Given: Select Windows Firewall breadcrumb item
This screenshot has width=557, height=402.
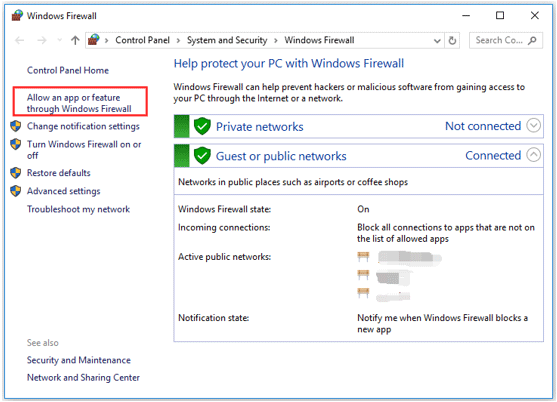Looking at the screenshot, I should pyautogui.click(x=319, y=40).
